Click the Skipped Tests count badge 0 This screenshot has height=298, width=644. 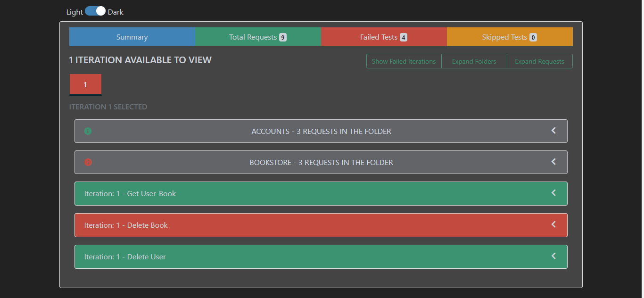pos(533,37)
